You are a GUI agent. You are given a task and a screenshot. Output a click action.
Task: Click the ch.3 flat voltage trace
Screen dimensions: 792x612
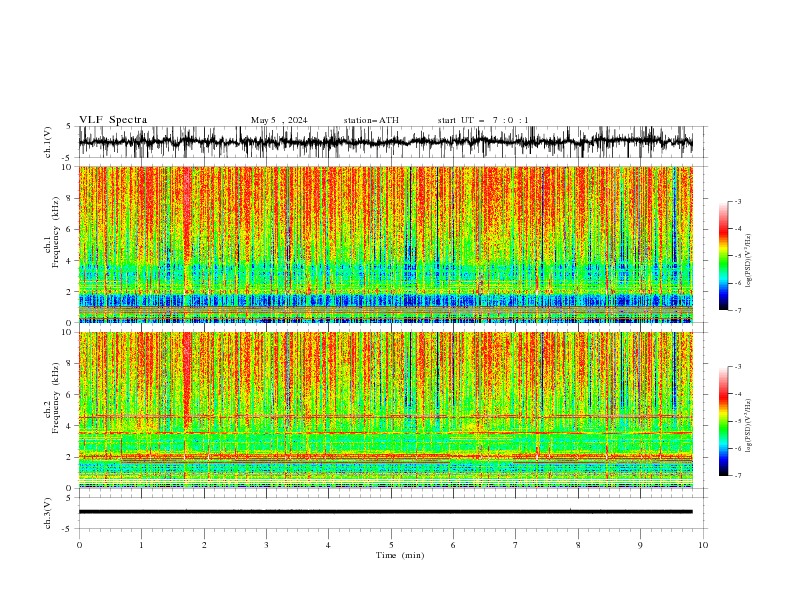[x=385, y=512]
